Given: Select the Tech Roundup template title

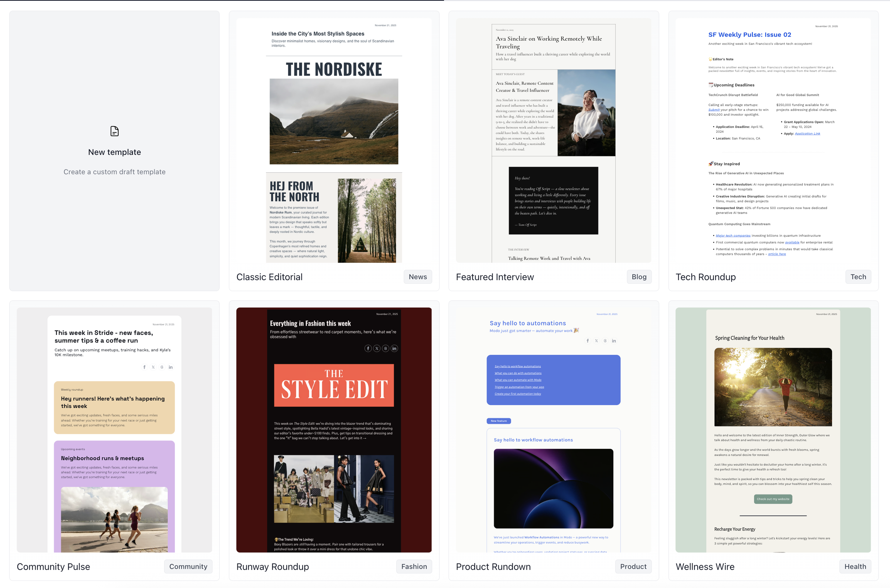Looking at the screenshot, I should click(x=706, y=277).
